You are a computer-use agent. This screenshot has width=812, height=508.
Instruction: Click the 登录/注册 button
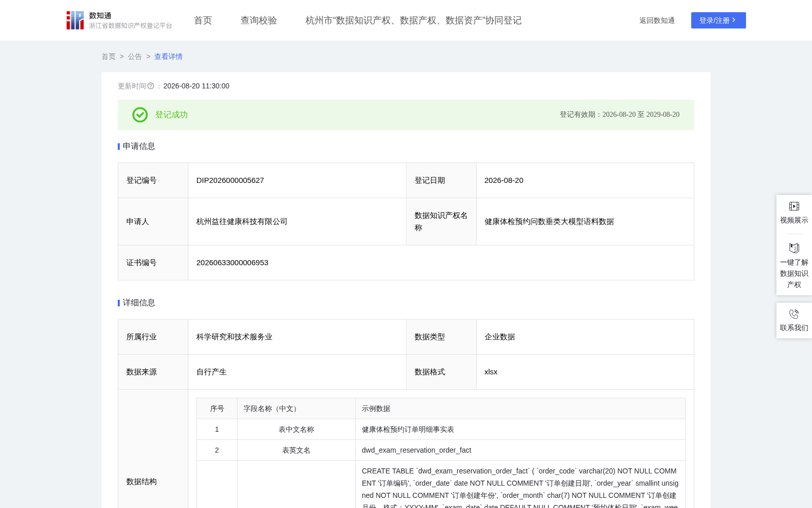(x=719, y=20)
